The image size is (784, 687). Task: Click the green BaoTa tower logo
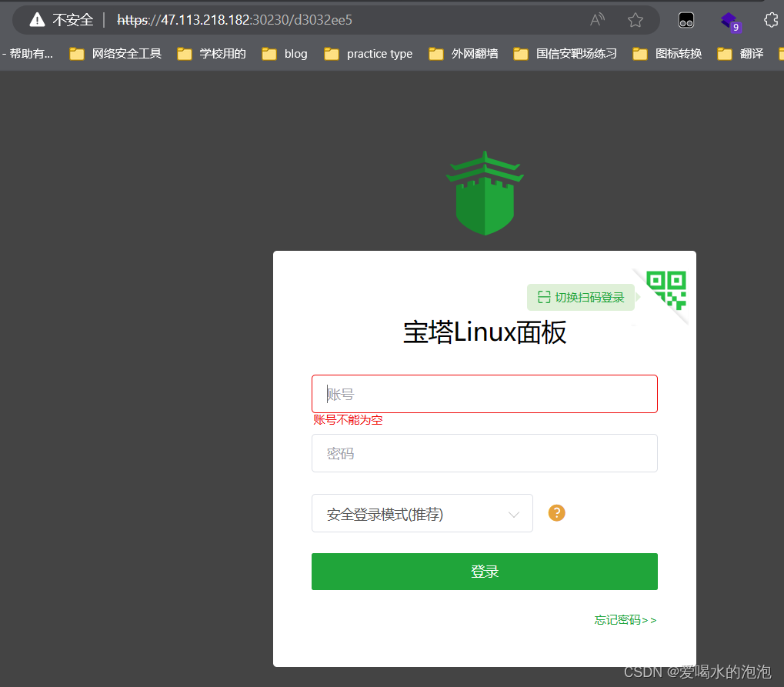tap(485, 193)
